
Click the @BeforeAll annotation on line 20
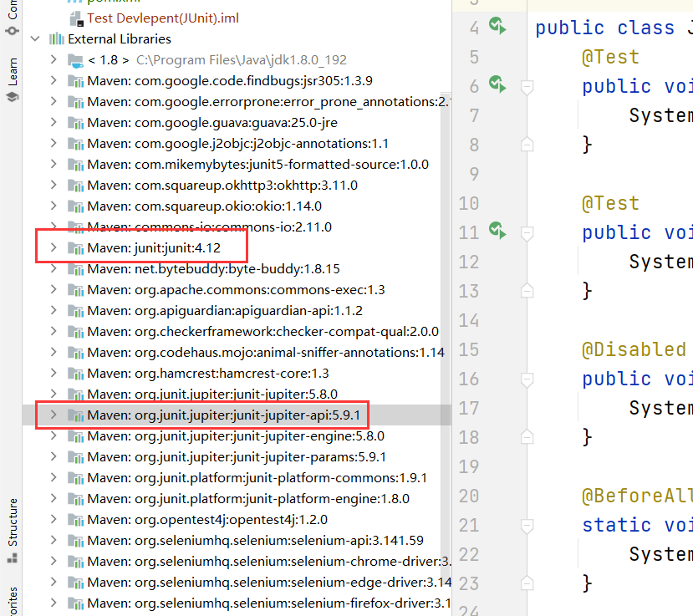(x=637, y=496)
